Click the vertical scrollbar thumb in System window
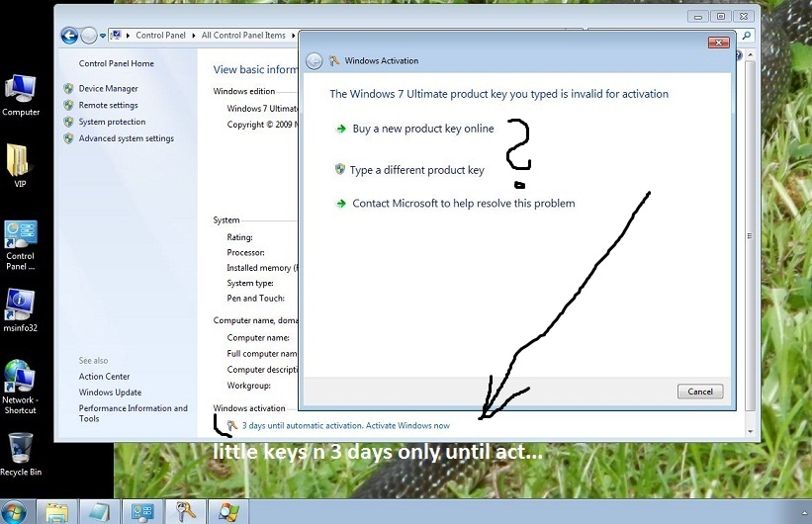812x524 pixels. point(751,235)
